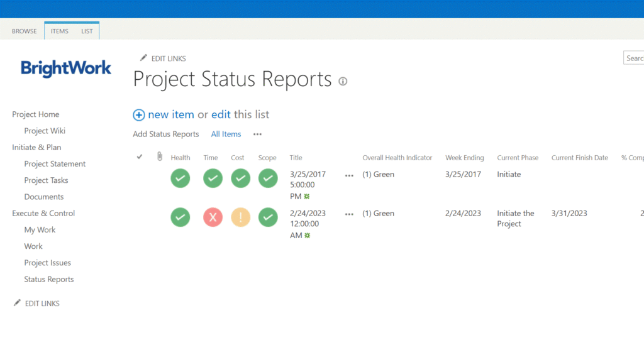Select the All Items view
The width and height of the screenshot is (644, 362).
point(226,134)
